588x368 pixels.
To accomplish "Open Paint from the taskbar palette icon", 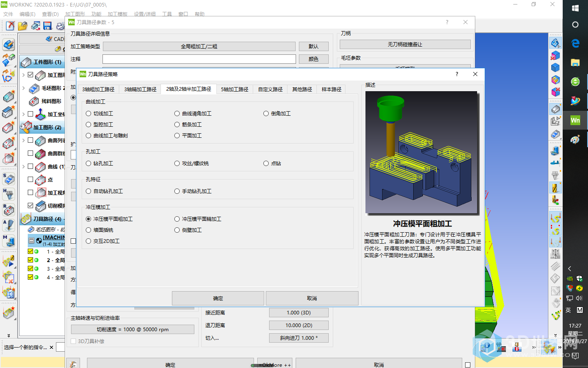I will point(575,140).
